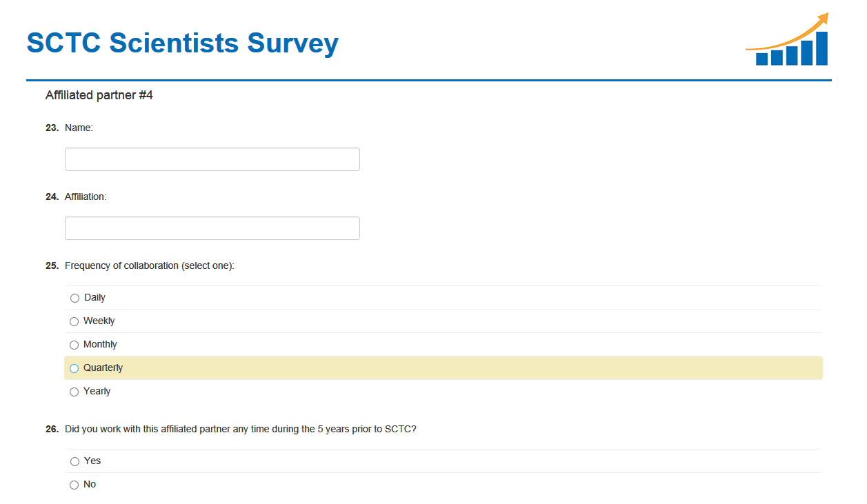Viewport: 867px width, 504px height.
Task: Click the question 24 'Affiliation:' label
Action: pyautogui.click(x=86, y=196)
